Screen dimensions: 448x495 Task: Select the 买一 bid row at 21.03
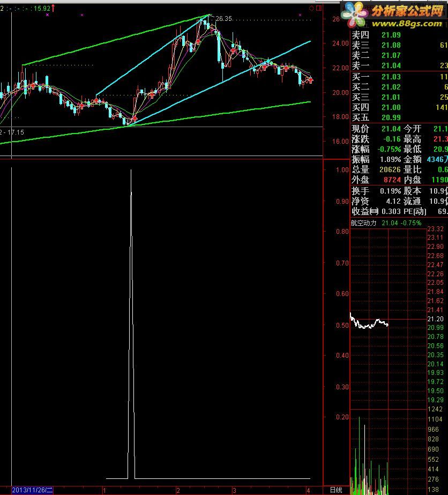point(399,77)
